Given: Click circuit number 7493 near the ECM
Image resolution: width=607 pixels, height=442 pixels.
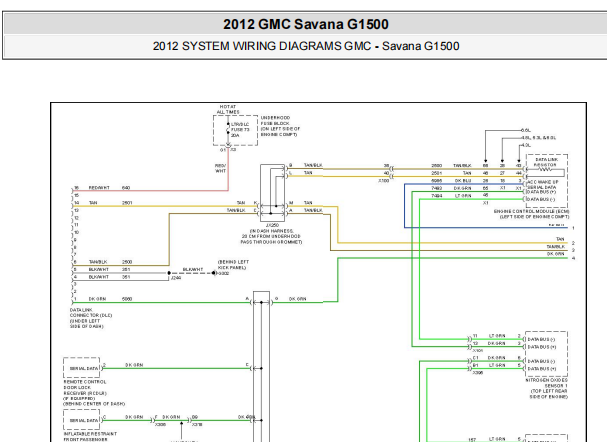Looking at the screenshot, I should pos(437,188).
